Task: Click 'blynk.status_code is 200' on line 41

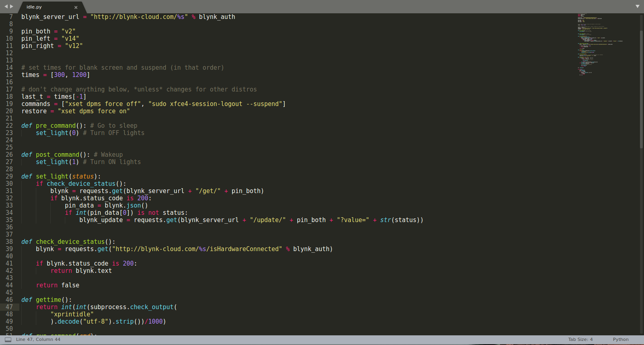Action: click(x=90, y=264)
